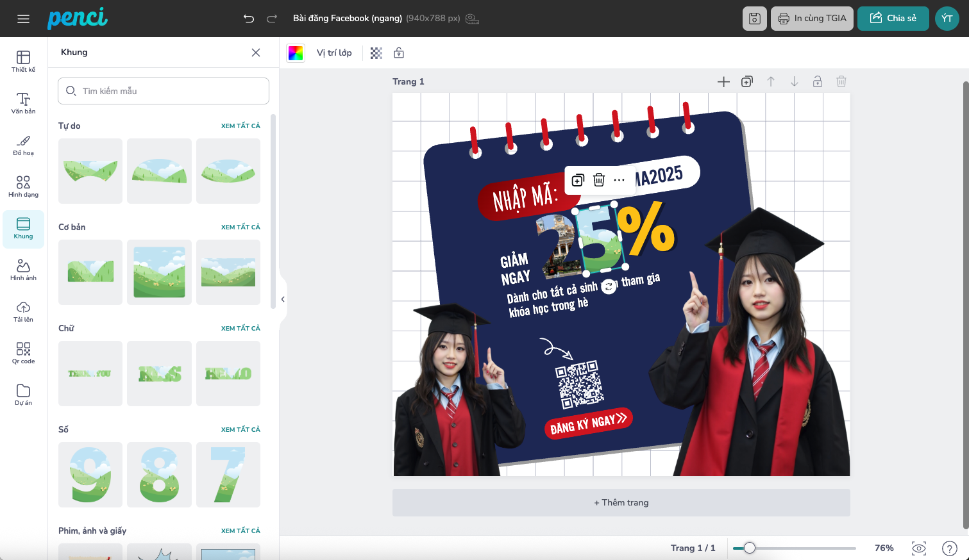Add a new page with plus icon

pos(723,81)
